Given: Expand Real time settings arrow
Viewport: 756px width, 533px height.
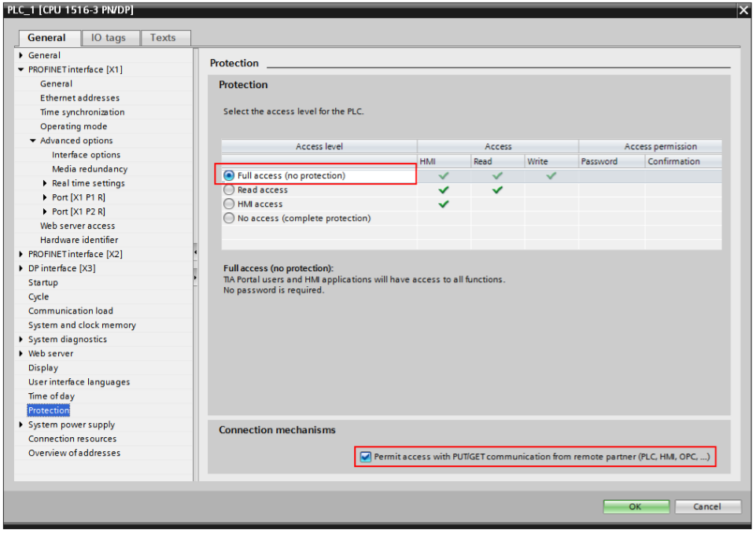Looking at the screenshot, I should [x=45, y=183].
